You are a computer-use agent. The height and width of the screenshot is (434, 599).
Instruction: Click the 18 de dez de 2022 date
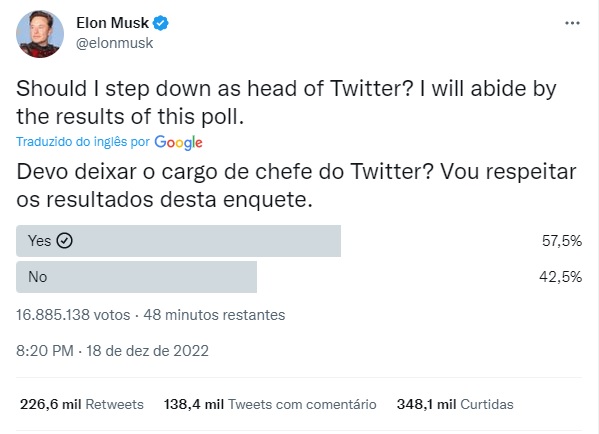[x=147, y=351]
